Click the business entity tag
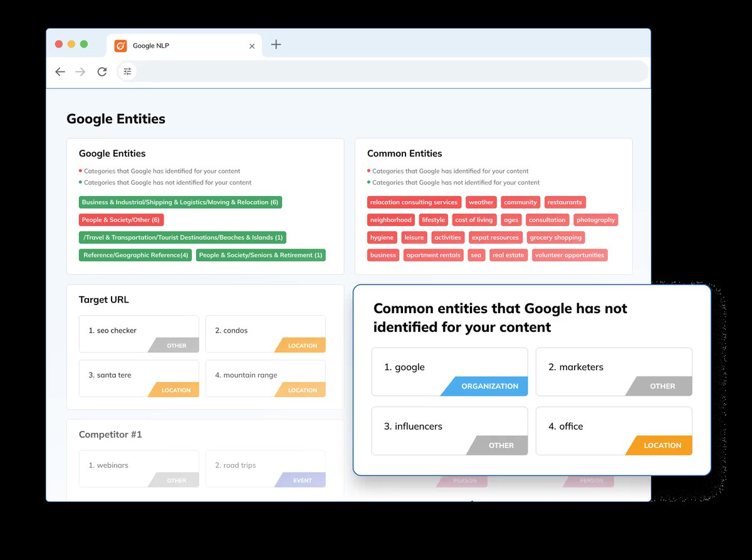 point(384,255)
